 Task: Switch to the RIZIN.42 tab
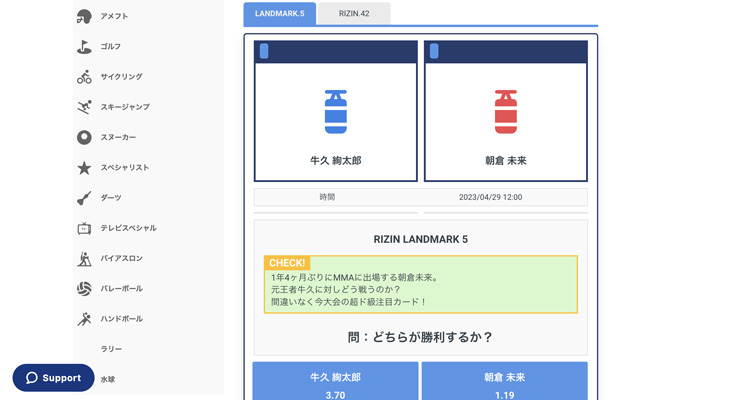354,13
